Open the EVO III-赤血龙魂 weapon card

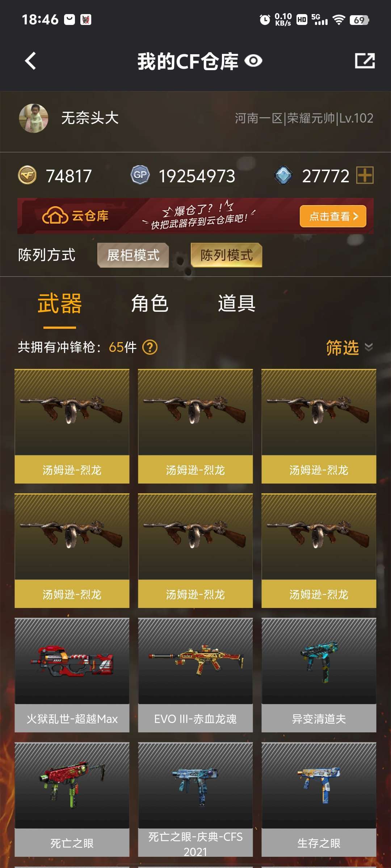coord(195,675)
